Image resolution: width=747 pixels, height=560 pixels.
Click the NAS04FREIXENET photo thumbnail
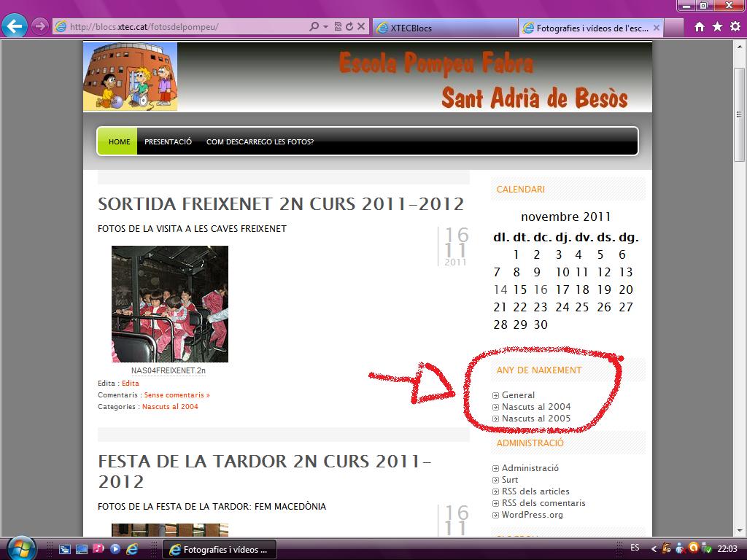pos(169,303)
